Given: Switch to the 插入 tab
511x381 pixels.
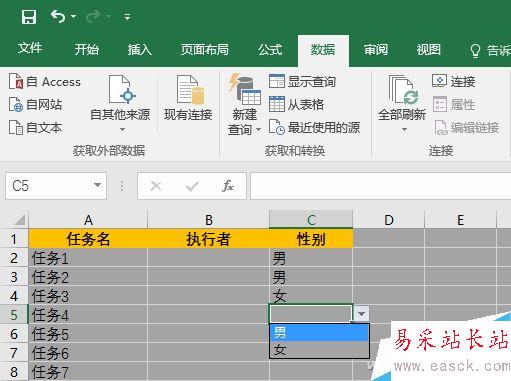Looking at the screenshot, I should click(x=139, y=49).
